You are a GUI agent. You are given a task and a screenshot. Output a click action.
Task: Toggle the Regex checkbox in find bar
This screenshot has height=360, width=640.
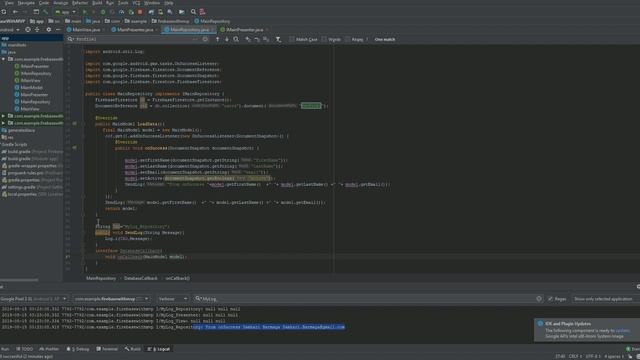pos(347,39)
